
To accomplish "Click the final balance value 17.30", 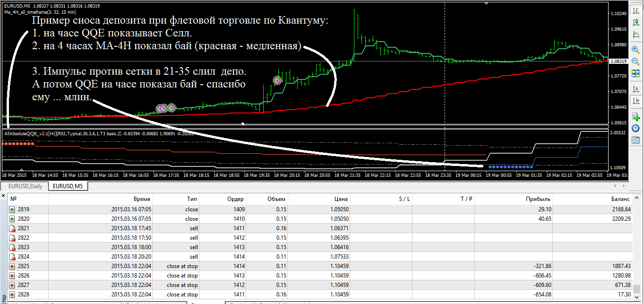I will pyautogui.click(x=624, y=295).
